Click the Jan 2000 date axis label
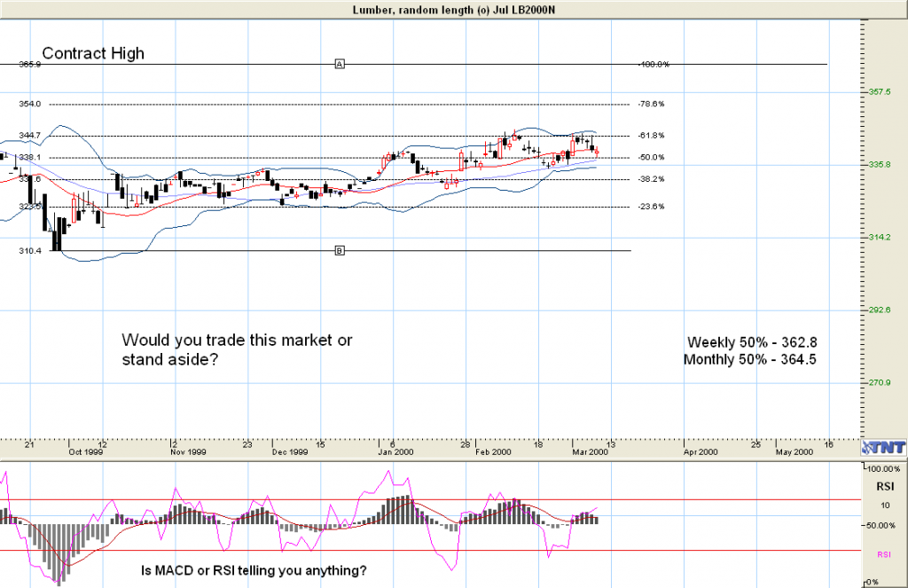908x588 pixels. pyautogui.click(x=396, y=452)
